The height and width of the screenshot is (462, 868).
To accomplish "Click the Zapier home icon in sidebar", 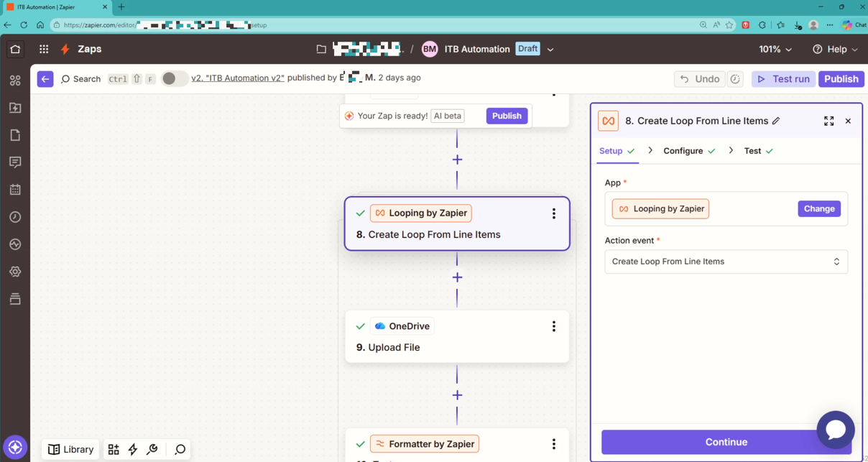I will click(15, 50).
